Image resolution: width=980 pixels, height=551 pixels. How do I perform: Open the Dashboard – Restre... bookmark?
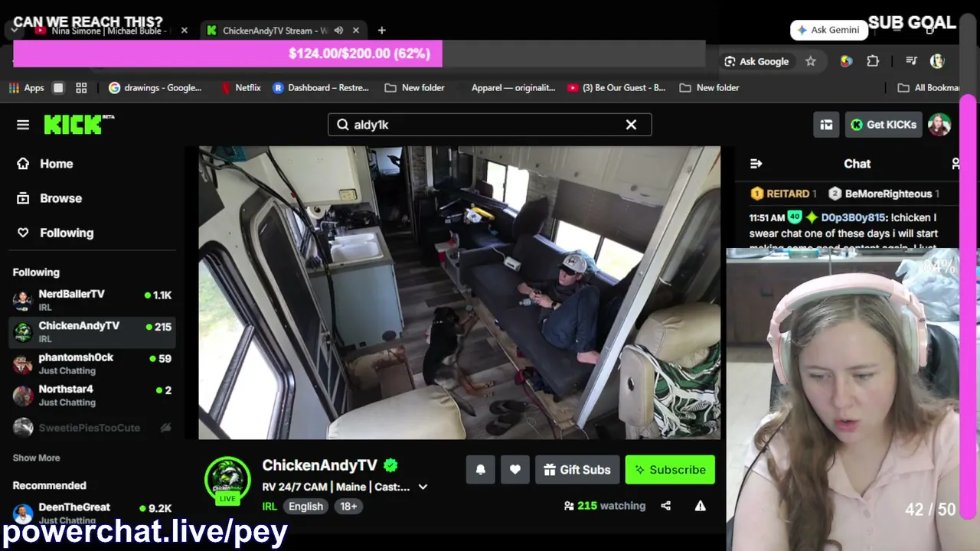321,88
